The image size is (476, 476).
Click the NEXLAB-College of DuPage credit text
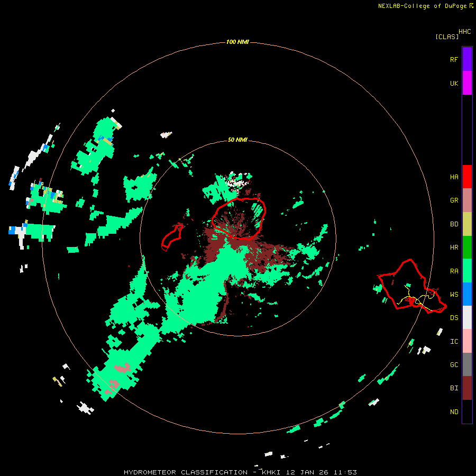pyautogui.click(x=422, y=6)
